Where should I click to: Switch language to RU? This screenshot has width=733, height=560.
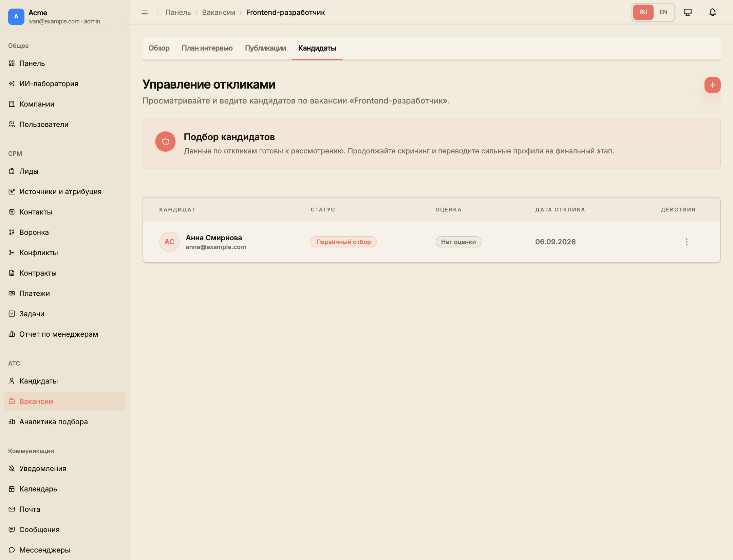tap(643, 12)
